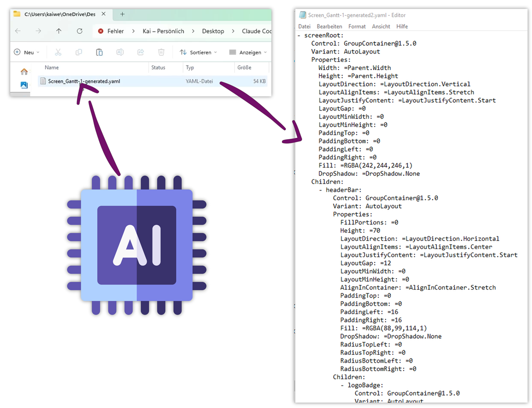
Task: Click the Share icon in Explorer toolbar
Action: click(140, 52)
